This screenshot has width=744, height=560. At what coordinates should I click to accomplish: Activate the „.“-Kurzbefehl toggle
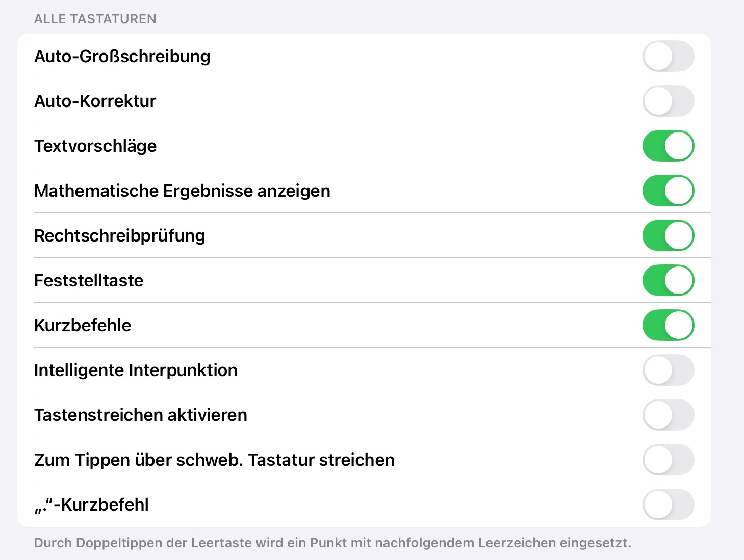tap(668, 504)
